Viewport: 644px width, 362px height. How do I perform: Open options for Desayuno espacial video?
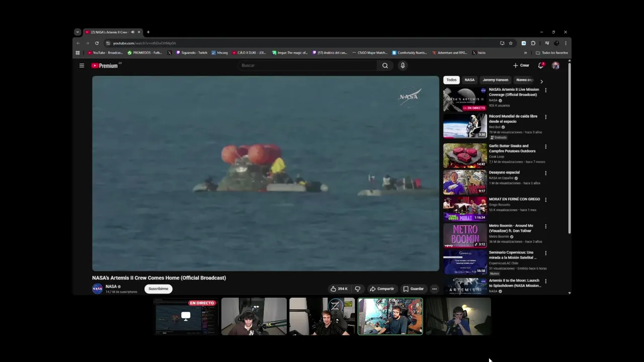coord(545,173)
